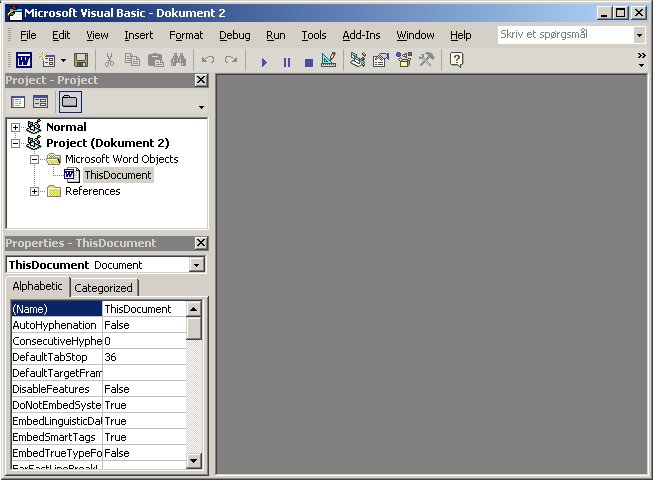This screenshot has height=480, width=653.
Task: Open the File menu
Action: click(x=28, y=35)
